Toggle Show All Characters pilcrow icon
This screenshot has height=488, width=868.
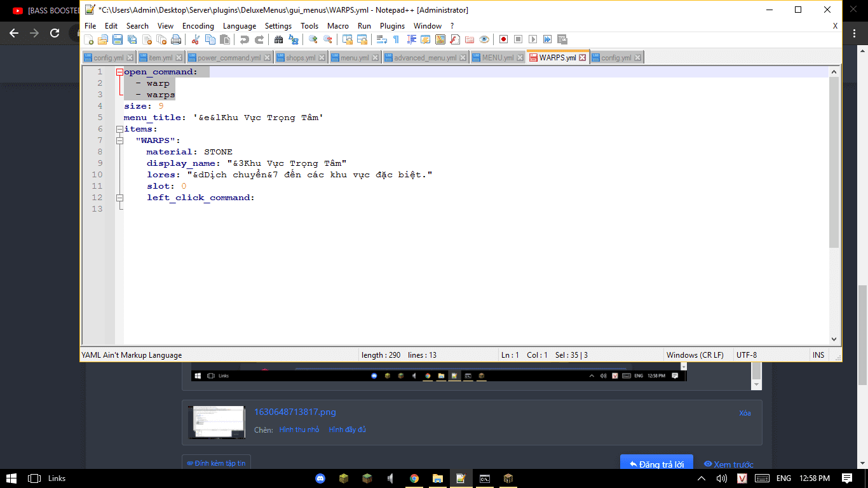396,39
